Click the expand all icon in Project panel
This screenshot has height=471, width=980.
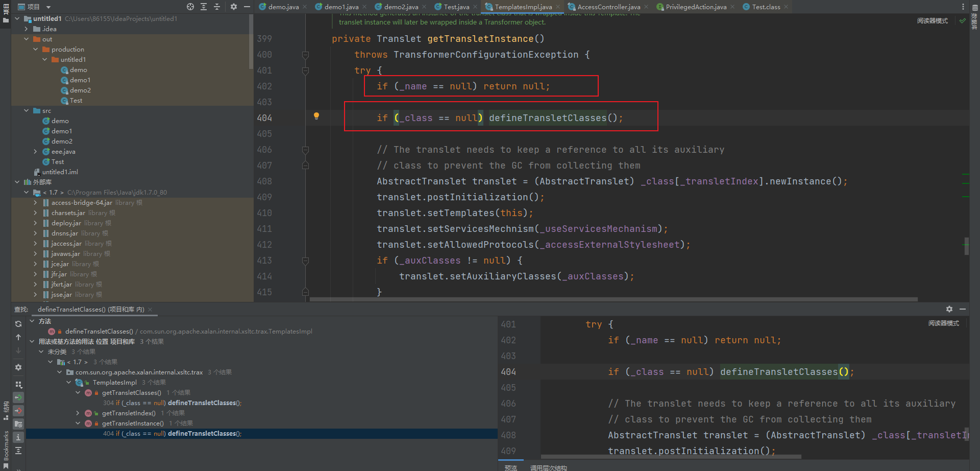point(204,7)
